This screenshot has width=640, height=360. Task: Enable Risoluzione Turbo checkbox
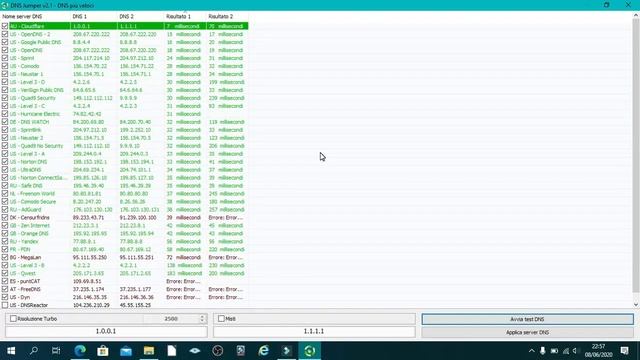coord(13,318)
